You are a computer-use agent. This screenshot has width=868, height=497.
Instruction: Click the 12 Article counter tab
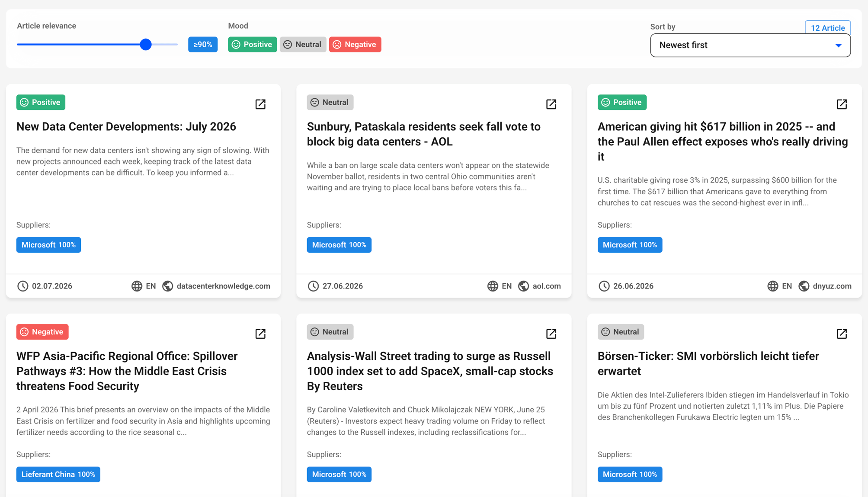click(827, 28)
